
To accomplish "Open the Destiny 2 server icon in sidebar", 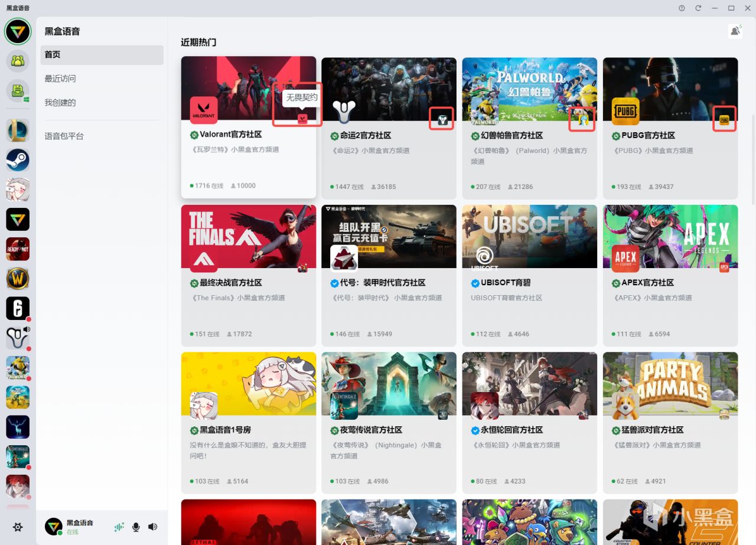I will 18,338.
